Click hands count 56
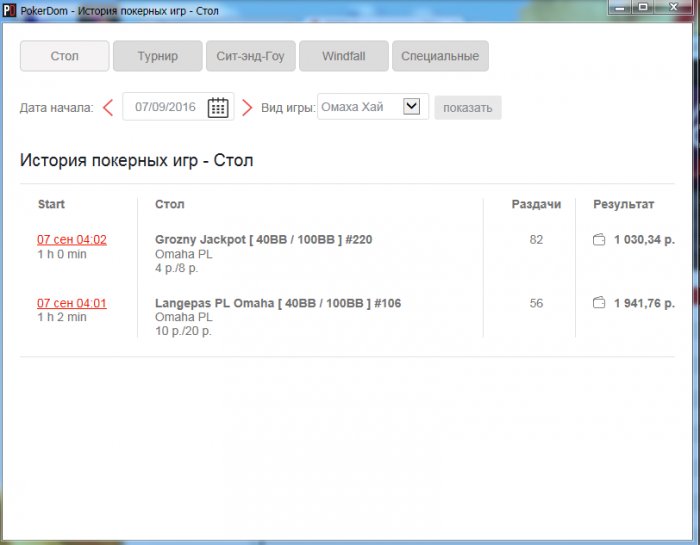Image resolution: width=700 pixels, height=545 pixels. pyautogui.click(x=536, y=303)
